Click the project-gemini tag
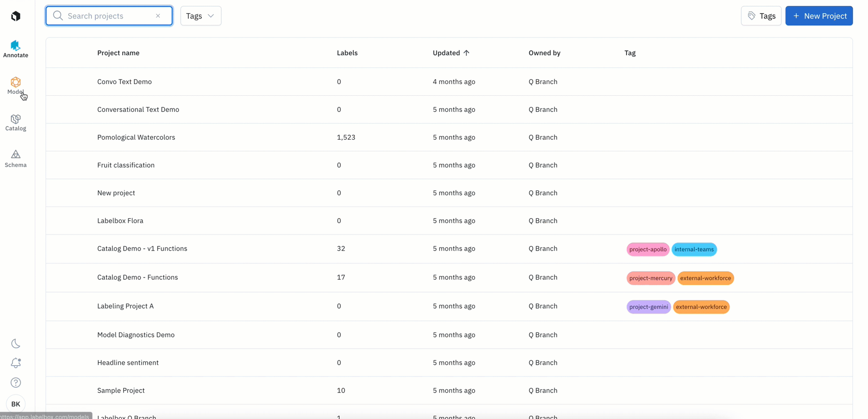868x419 pixels. pyautogui.click(x=649, y=307)
